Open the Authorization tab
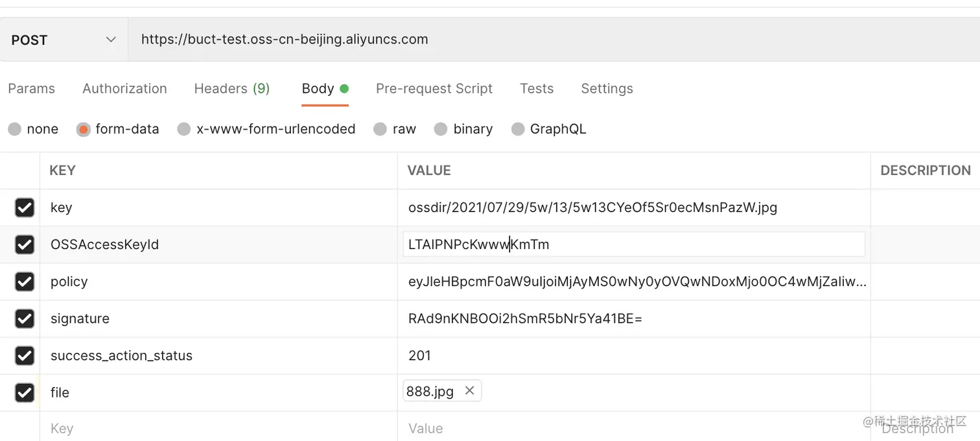This screenshot has height=441, width=980. point(124,89)
